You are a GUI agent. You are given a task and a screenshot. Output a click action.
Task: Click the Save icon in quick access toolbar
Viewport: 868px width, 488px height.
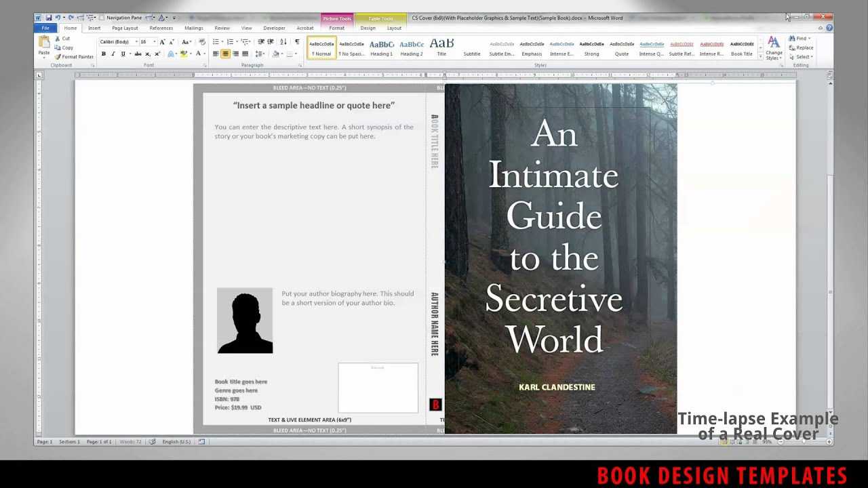pos(49,18)
